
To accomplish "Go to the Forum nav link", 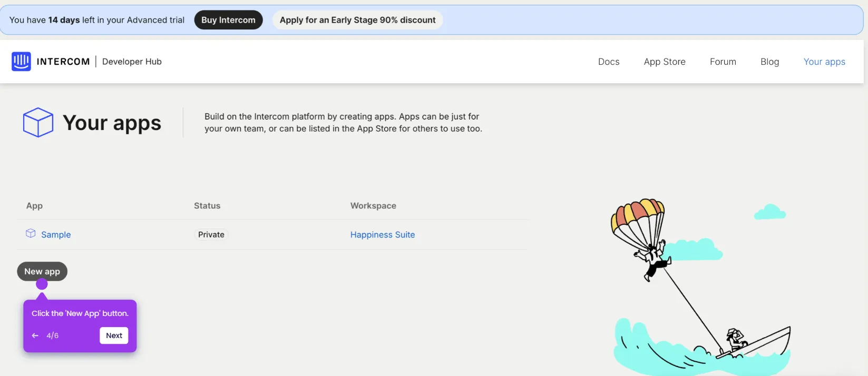I will pos(723,62).
